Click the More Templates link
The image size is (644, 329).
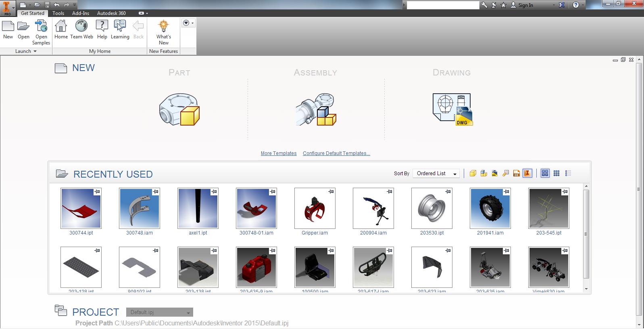point(279,153)
